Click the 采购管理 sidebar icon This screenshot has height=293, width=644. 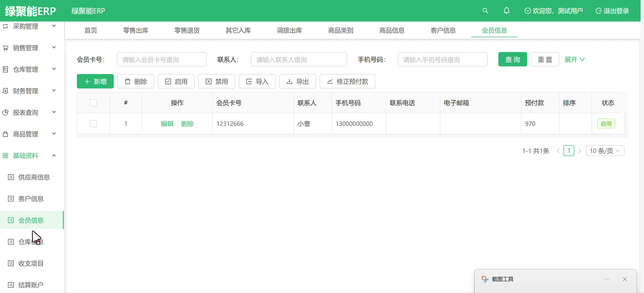coord(6,26)
